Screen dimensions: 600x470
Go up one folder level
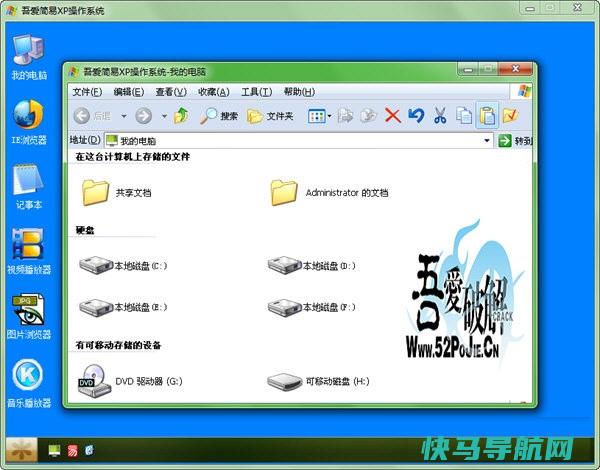click(x=181, y=116)
